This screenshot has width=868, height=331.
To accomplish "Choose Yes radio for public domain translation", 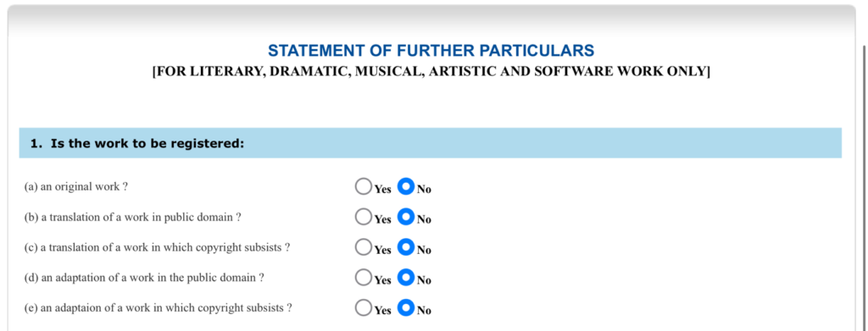I will [363, 218].
